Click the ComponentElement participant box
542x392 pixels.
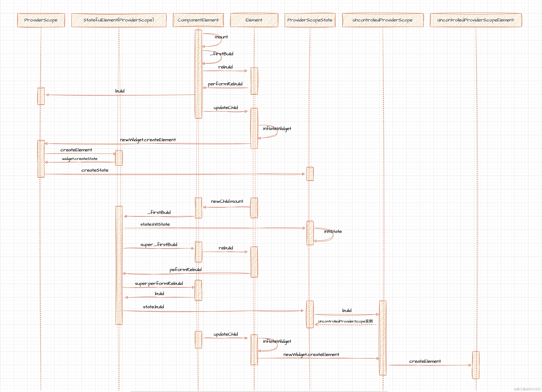coord(198,20)
